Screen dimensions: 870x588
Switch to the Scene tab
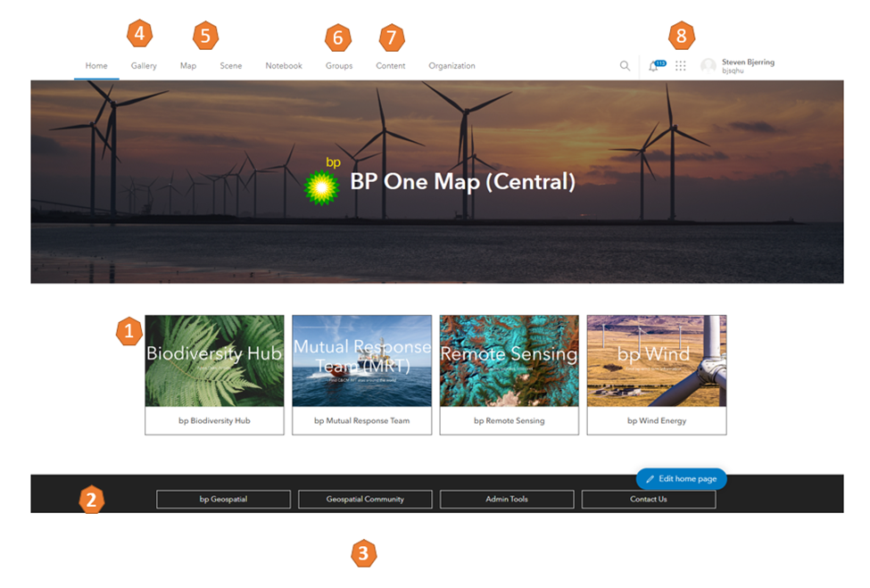coord(231,65)
